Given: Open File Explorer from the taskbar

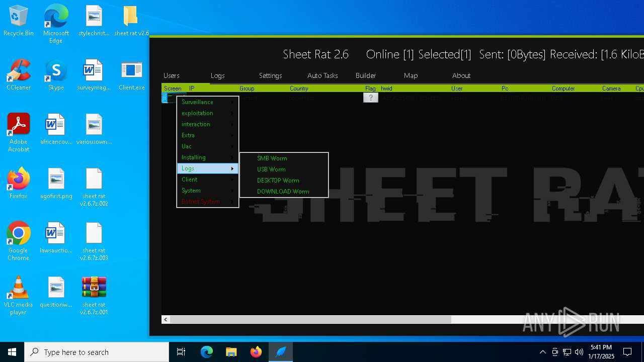Looking at the screenshot, I should coord(231,352).
